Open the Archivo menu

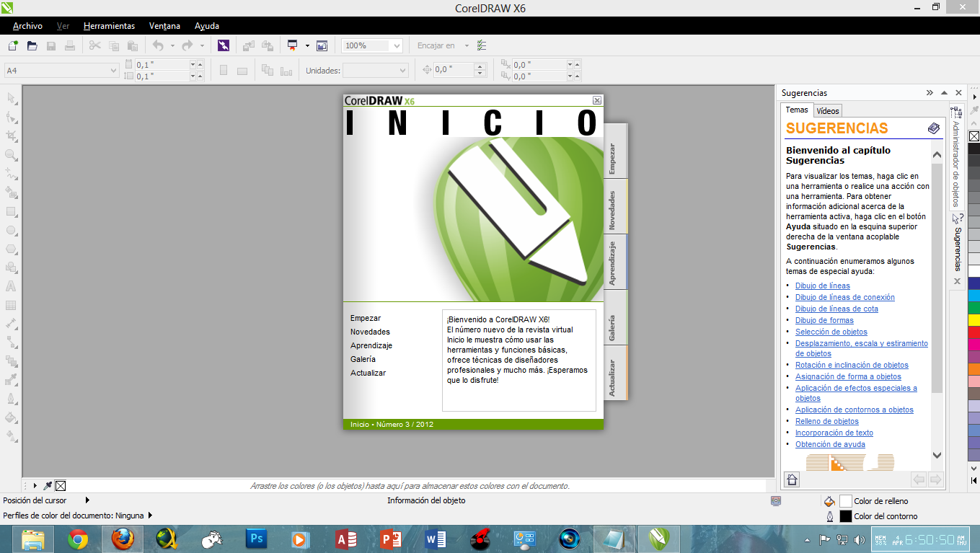point(27,26)
